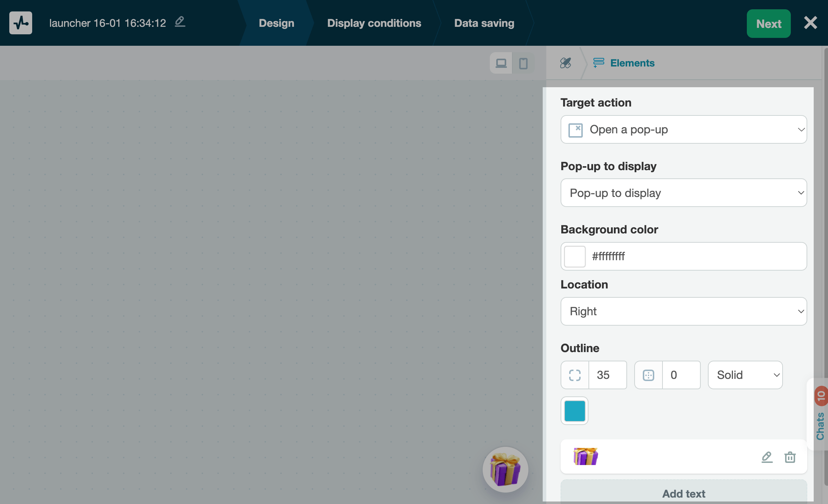Click the pencil icon to rename launcher
828x504 pixels.
180,22
